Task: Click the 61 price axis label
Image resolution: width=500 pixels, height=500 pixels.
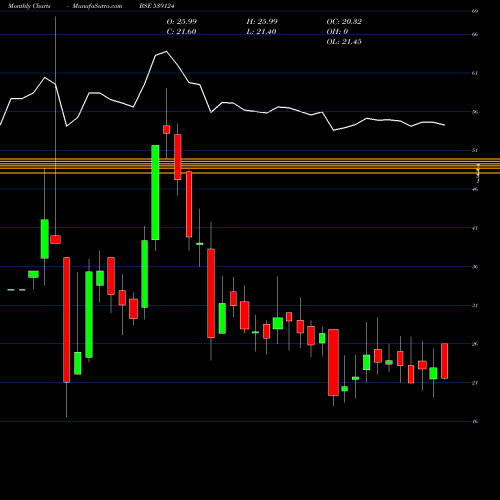Action: tap(475, 73)
